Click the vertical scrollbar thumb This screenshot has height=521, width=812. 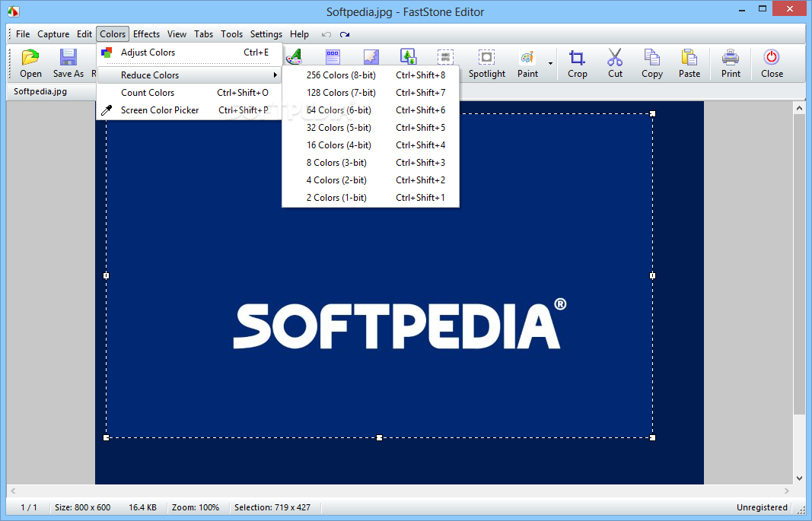tap(799, 264)
